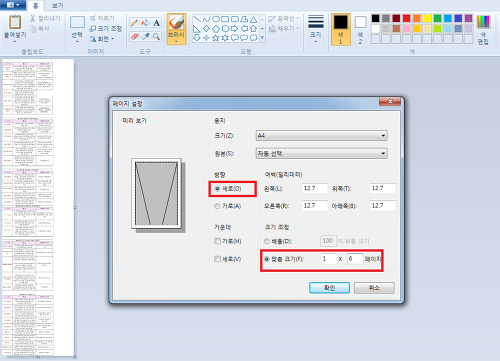Image resolution: width=500 pixels, height=361 pixels.
Task: Pick the Right triangle shape
Action: coord(197,28)
